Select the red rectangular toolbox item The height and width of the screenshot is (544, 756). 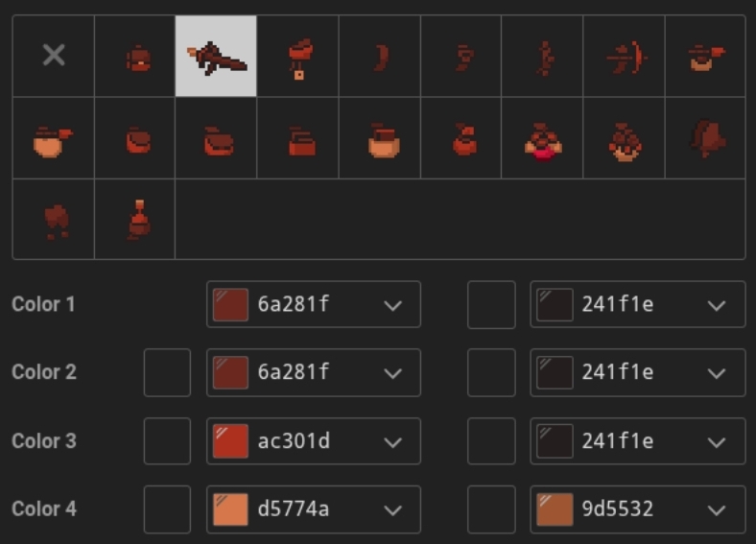298,138
